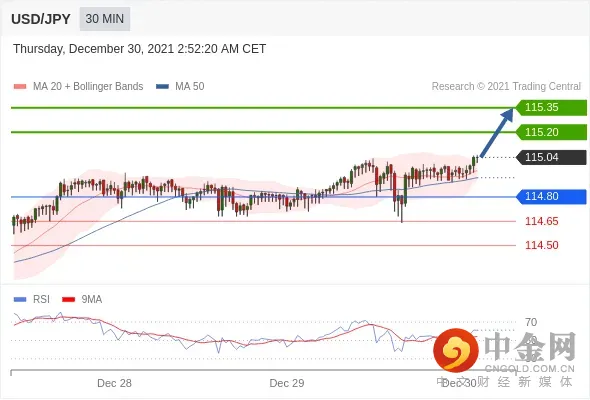
Task: Select the 115.04 current price tag
Action: (x=551, y=157)
